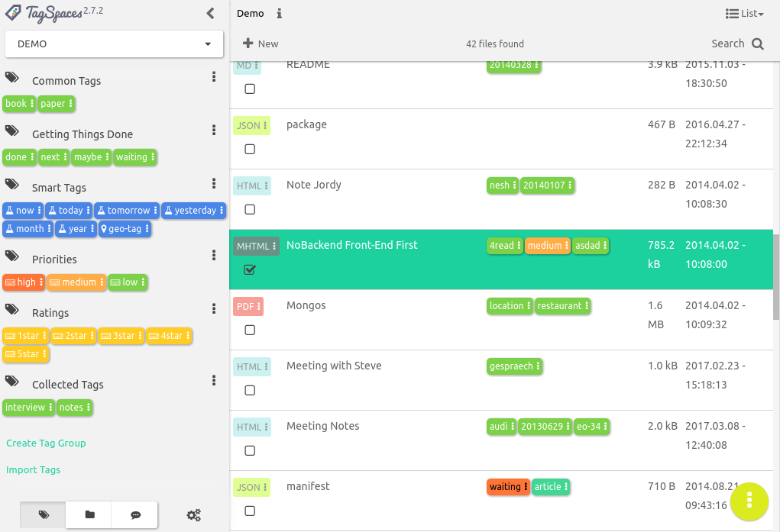
Task: Click the Create Tag Group link
Action: (46, 443)
